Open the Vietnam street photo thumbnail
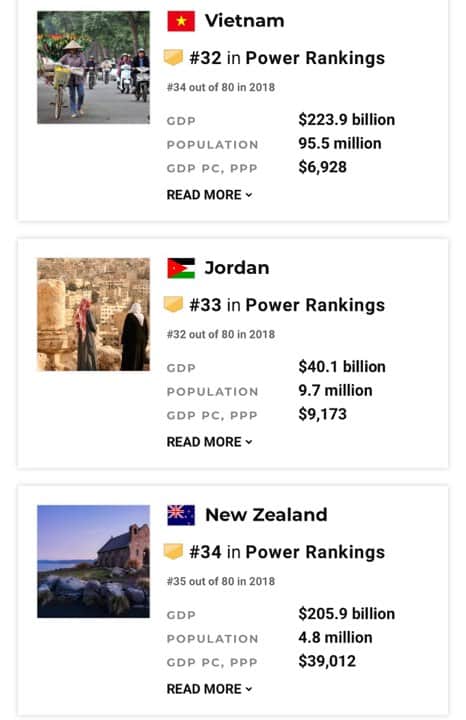 93,68
